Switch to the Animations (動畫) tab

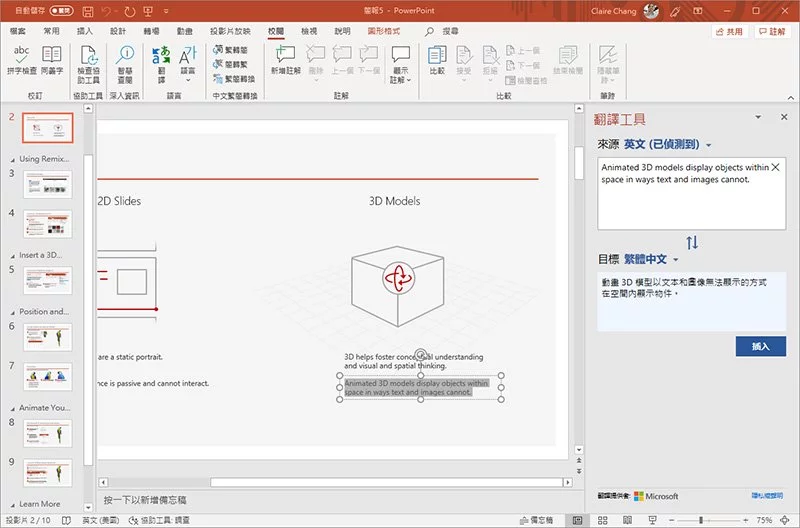coord(185,31)
